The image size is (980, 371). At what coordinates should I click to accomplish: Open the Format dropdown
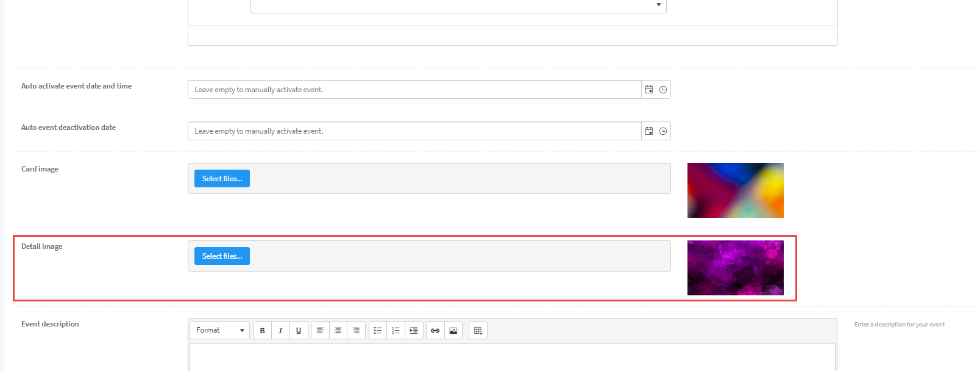[x=220, y=330]
